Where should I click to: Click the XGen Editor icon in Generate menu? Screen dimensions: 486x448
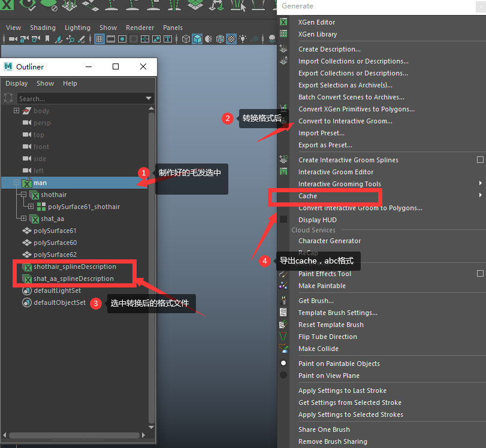pyautogui.click(x=283, y=22)
